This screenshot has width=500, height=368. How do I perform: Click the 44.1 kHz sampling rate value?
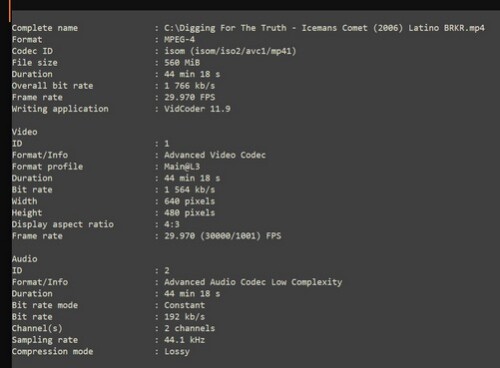pos(184,340)
